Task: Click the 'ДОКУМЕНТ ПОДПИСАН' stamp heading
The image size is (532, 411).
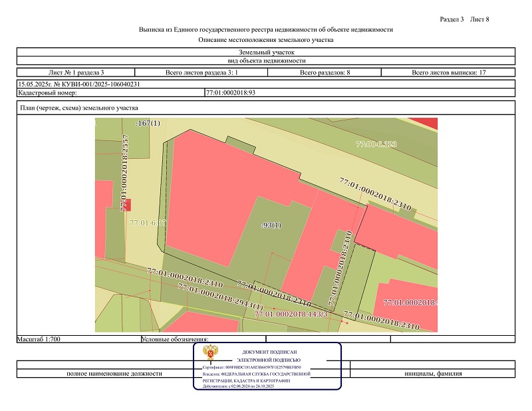Action: coord(269,351)
